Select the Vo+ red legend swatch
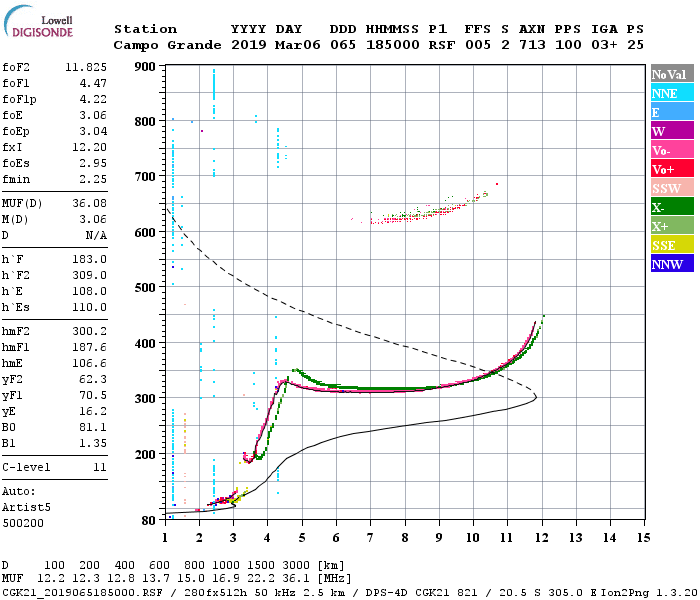The width and height of the screenshot is (700, 600). pyautogui.click(x=672, y=169)
